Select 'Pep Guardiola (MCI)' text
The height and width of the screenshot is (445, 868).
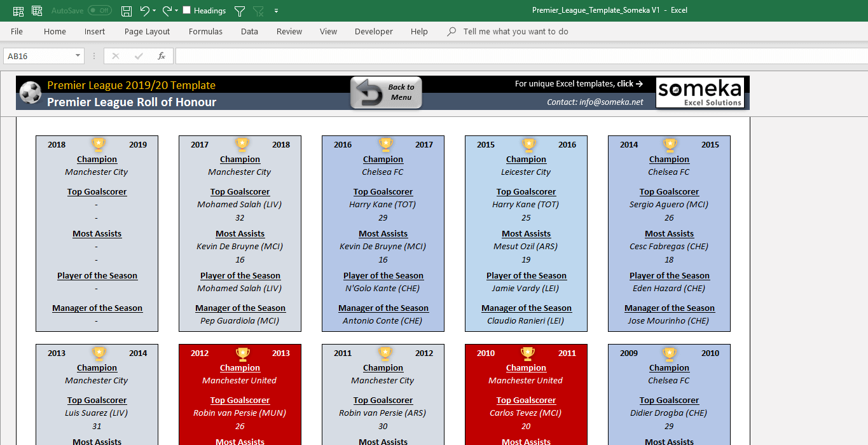coord(240,321)
